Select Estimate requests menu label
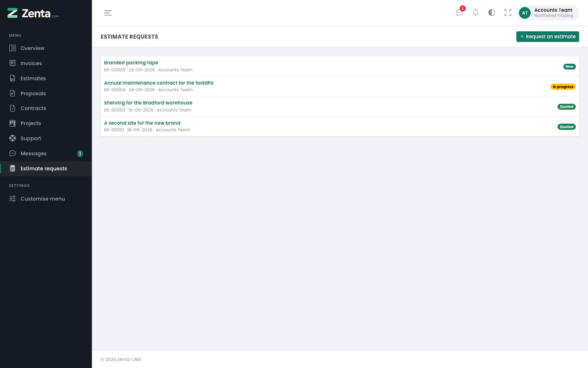588x368 pixels. (44, 169)
